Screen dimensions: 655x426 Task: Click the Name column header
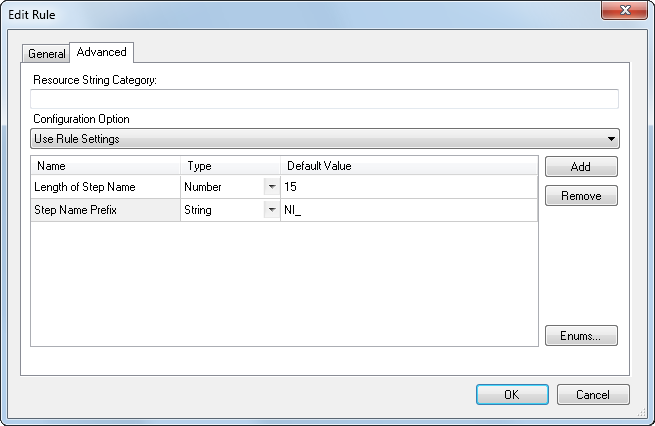[105, 165]
